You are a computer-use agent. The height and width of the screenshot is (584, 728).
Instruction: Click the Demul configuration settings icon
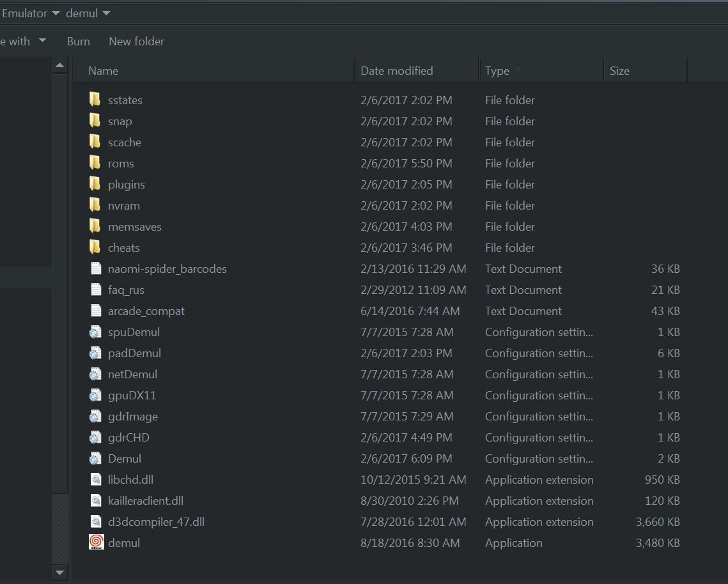click(x=95, y=459)
